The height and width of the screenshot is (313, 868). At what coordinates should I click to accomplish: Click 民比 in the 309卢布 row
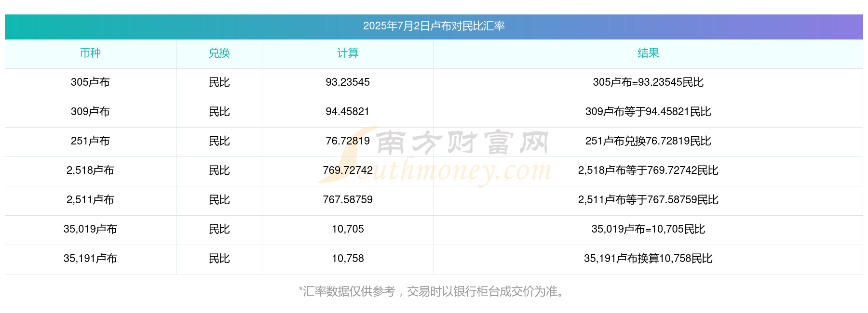point(219,112)
